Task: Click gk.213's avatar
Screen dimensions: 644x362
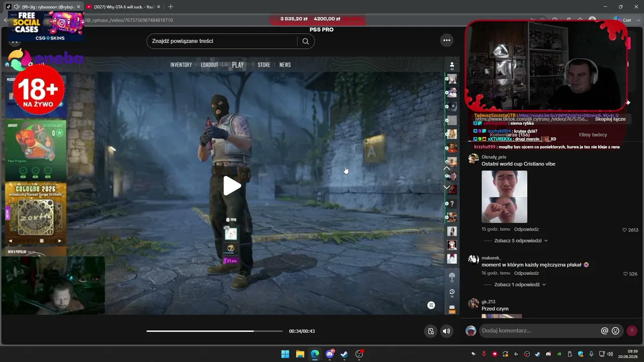Action: pos(473,303)
